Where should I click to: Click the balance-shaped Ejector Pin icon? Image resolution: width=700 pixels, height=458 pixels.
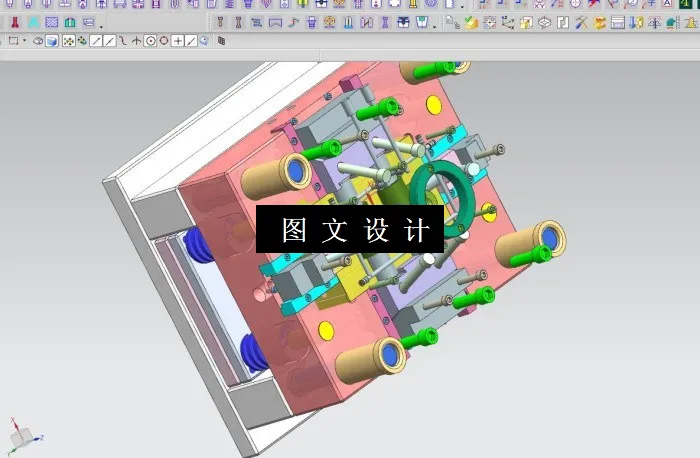(654, 22)
